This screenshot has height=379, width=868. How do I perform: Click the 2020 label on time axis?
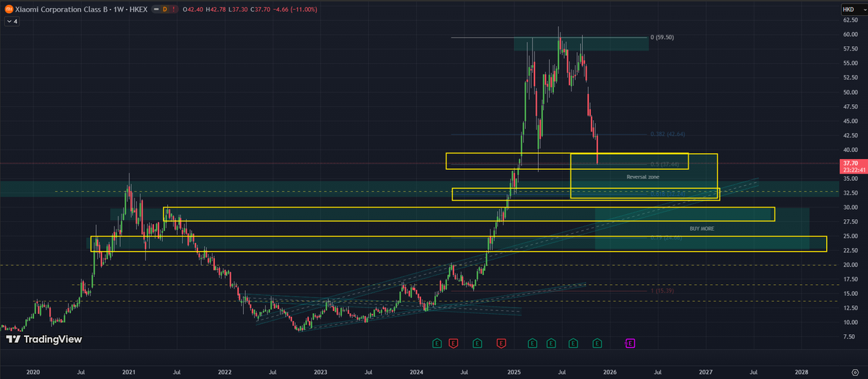coord(33,371)
